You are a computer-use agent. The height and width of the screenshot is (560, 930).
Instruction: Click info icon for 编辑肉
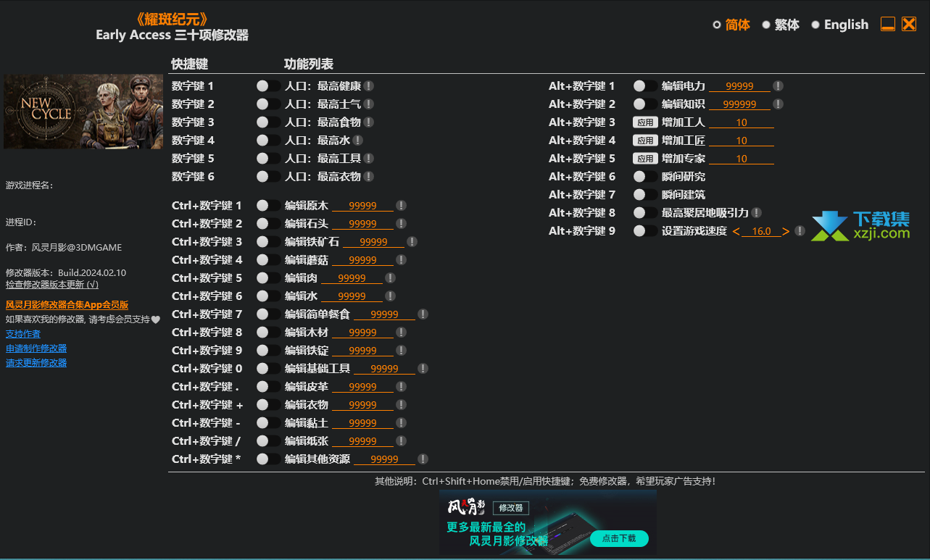click(x=390, y=277)
